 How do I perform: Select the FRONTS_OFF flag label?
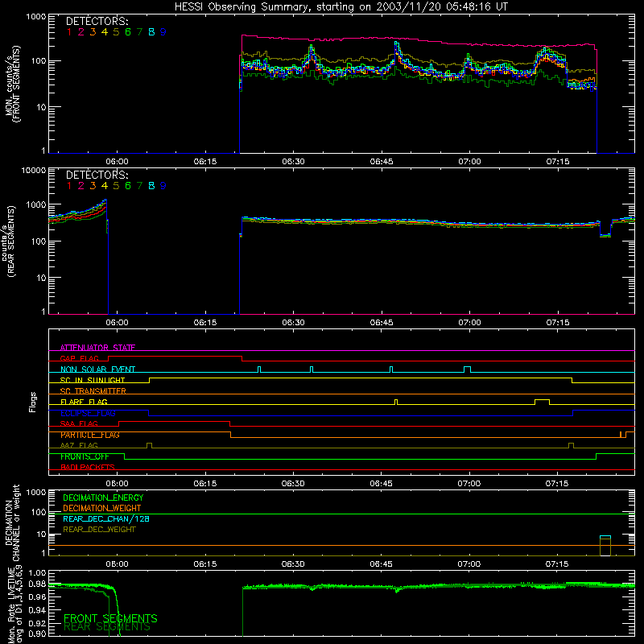click(x=85, y=456)
